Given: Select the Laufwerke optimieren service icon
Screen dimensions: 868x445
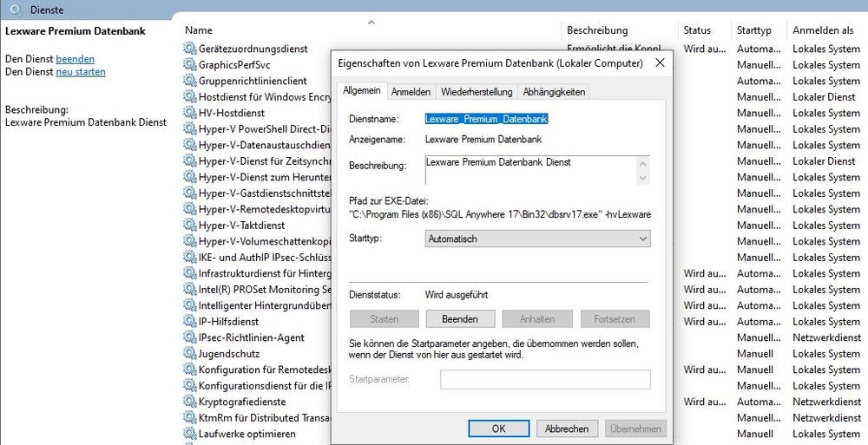Looking at the screenshot, I should click(x=190, y=434).
